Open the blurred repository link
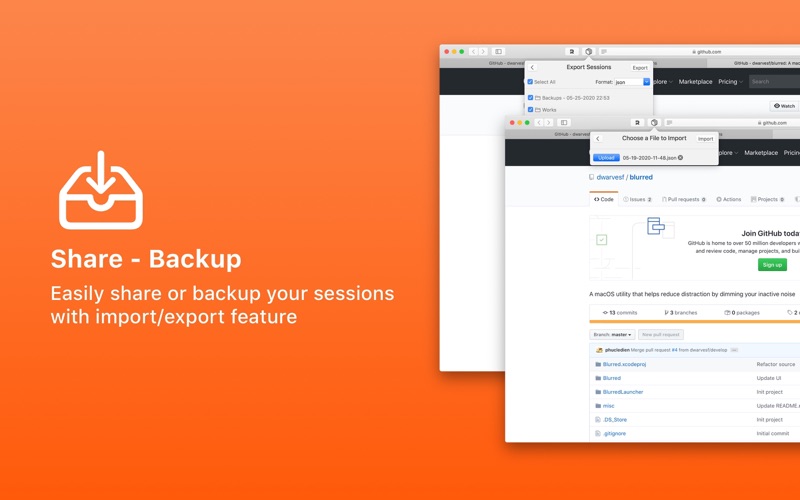This screenshot has width=800, height=500. [x=641, y=177]
